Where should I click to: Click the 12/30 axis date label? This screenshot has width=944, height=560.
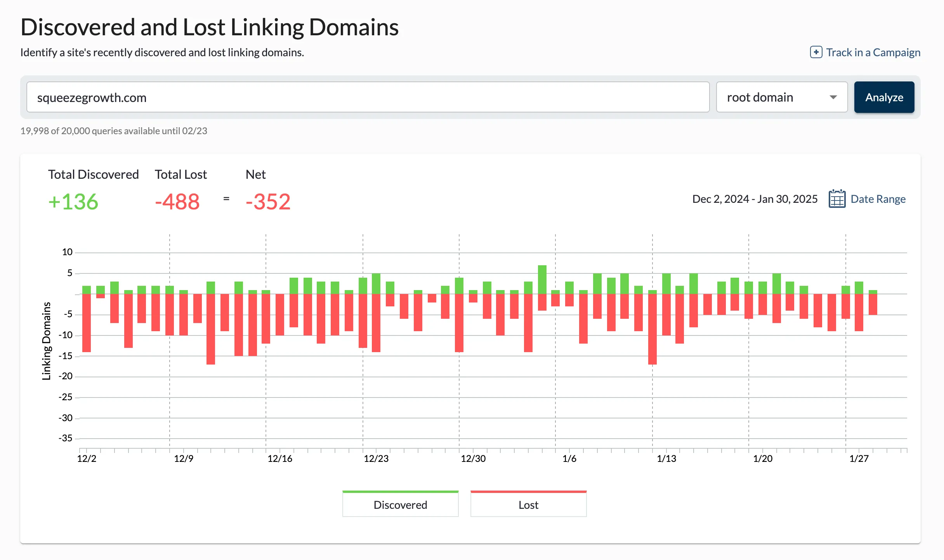click(x=473, y=458)
